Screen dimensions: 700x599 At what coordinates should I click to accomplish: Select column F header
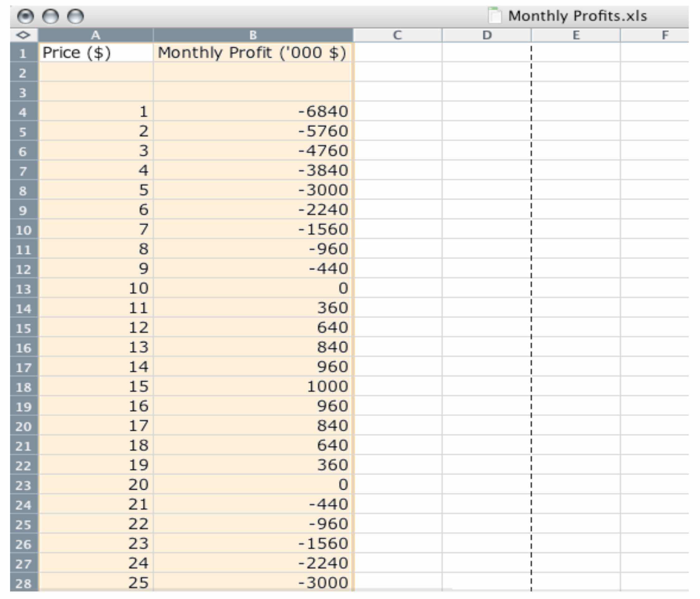point(664,35)
